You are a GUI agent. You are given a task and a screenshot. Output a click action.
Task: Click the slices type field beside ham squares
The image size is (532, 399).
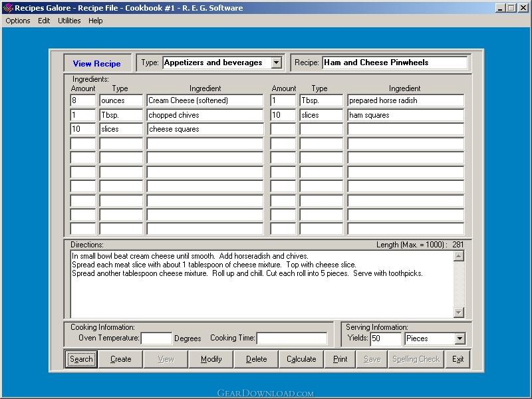click(321, 115)
